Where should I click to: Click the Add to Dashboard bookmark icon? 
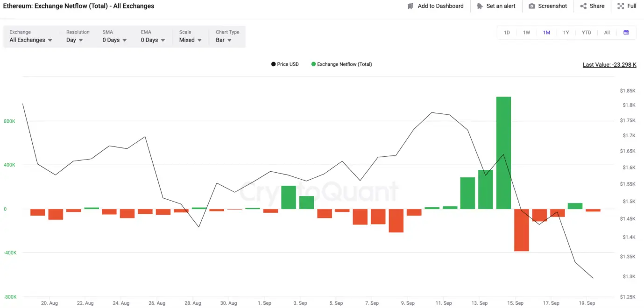pyautogui.click(x=410, y=6)
